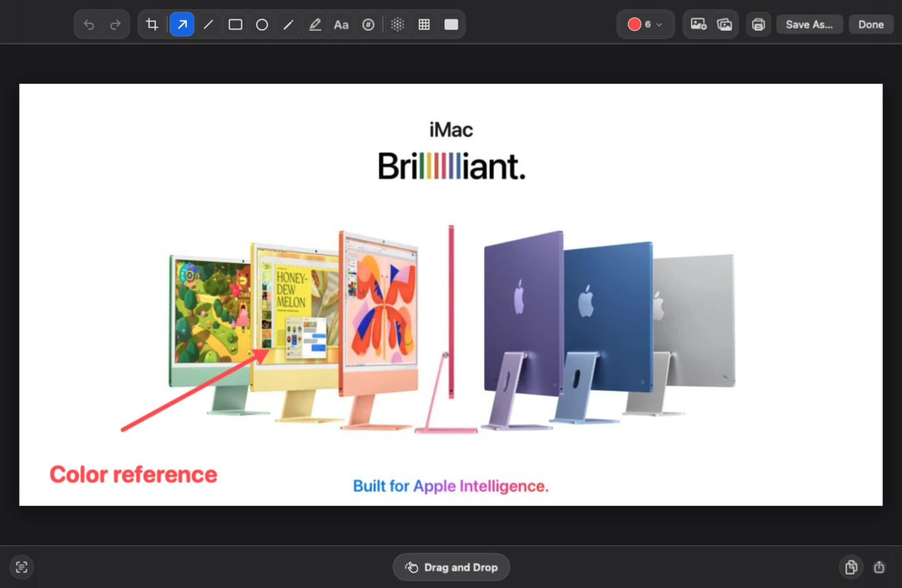
Task: Click the iMac Brilliant image on the canvas
Action: coord(451,294)
